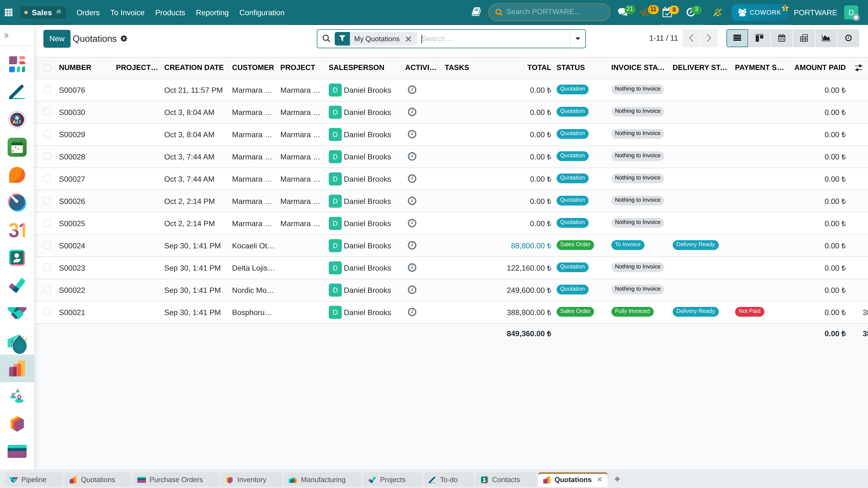Switch to Pivot table view

click(x=804, y=38)
